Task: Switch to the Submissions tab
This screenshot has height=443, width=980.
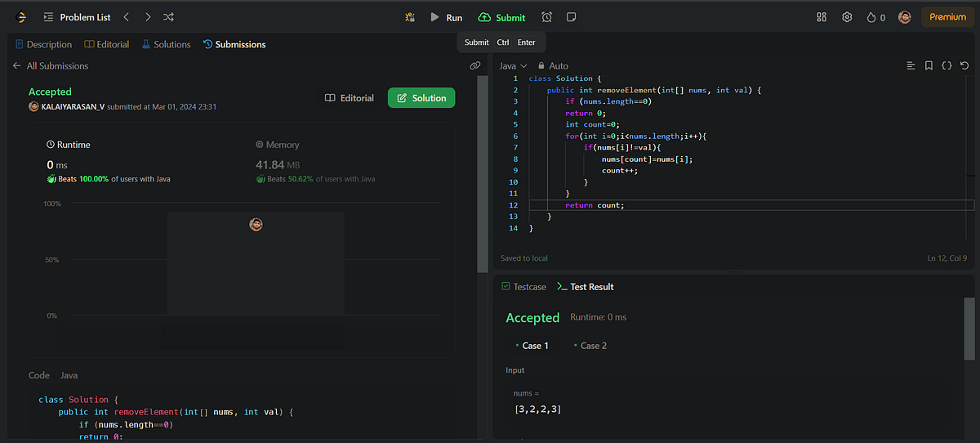Action: [234, 44]
